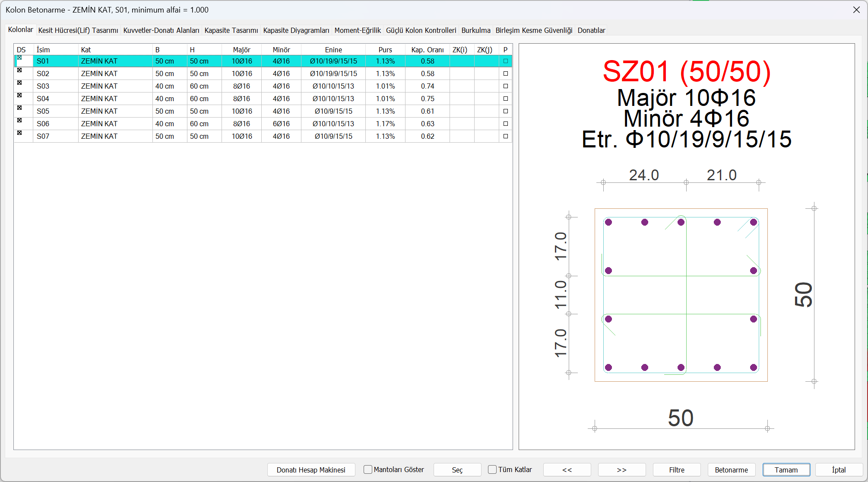
Task: Open Kuvvetler-Donatı Alanları tab
Action: coord(161,30)
